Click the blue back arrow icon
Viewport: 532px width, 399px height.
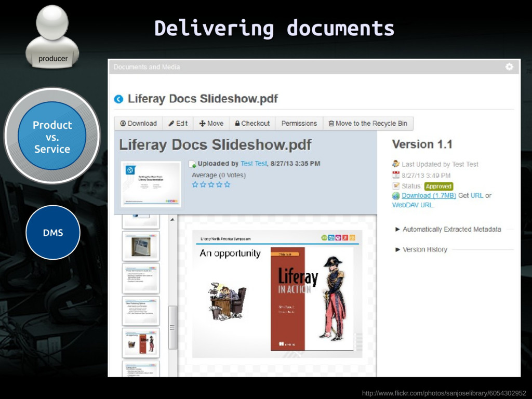(x=118, y=99)
